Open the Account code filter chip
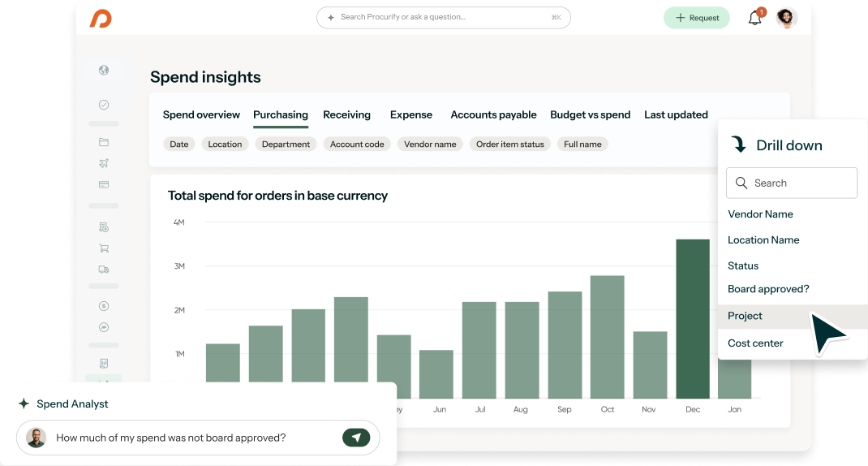Screen dimensions: 868x466 [357, 144]
